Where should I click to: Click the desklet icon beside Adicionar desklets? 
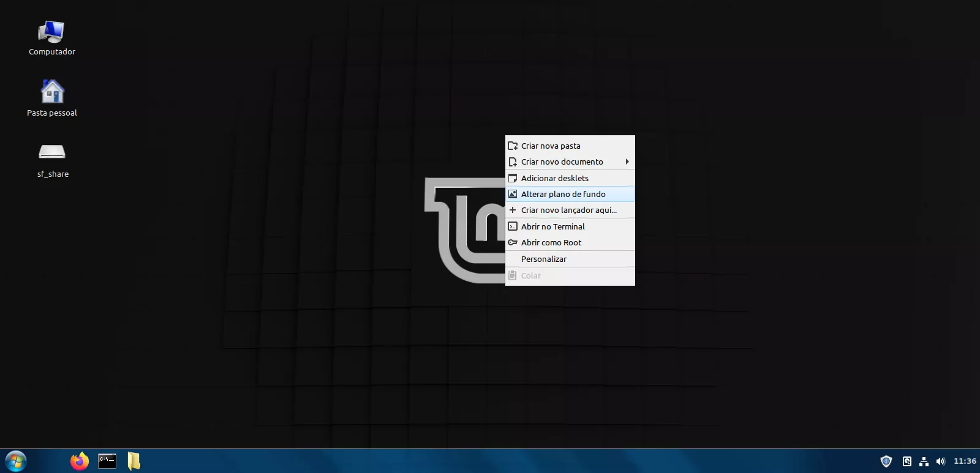[x=513, y=178]
